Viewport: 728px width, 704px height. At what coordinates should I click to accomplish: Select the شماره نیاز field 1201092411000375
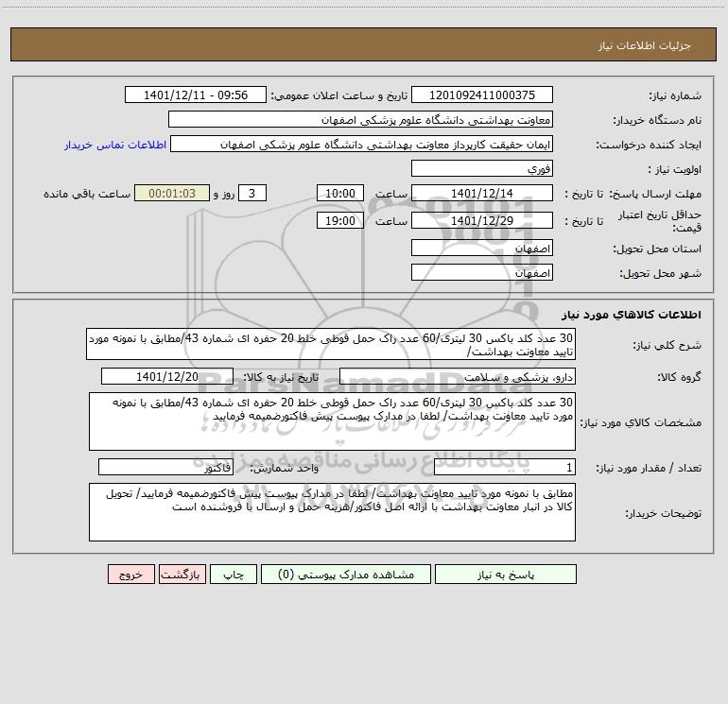pos(482,95)
